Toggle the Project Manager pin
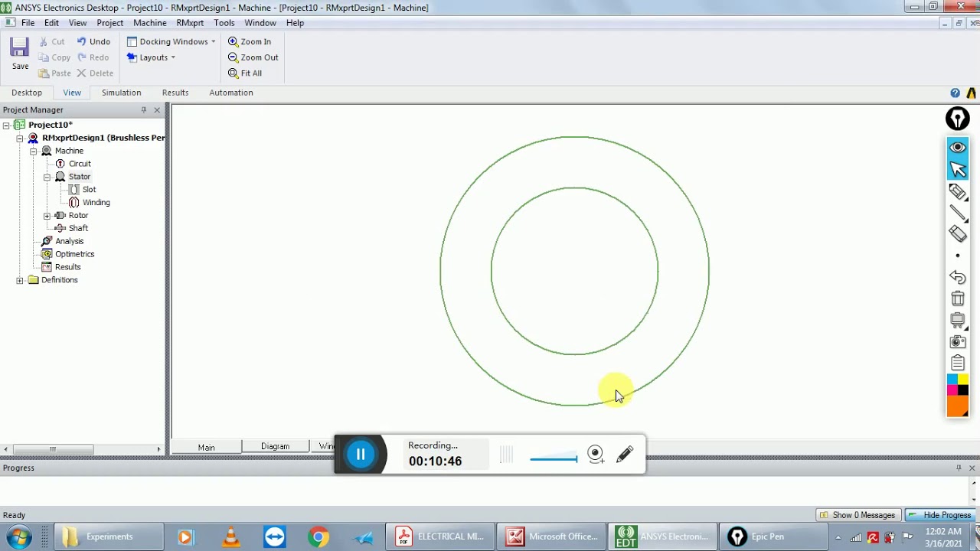The image size is (980, 551). 143,110
